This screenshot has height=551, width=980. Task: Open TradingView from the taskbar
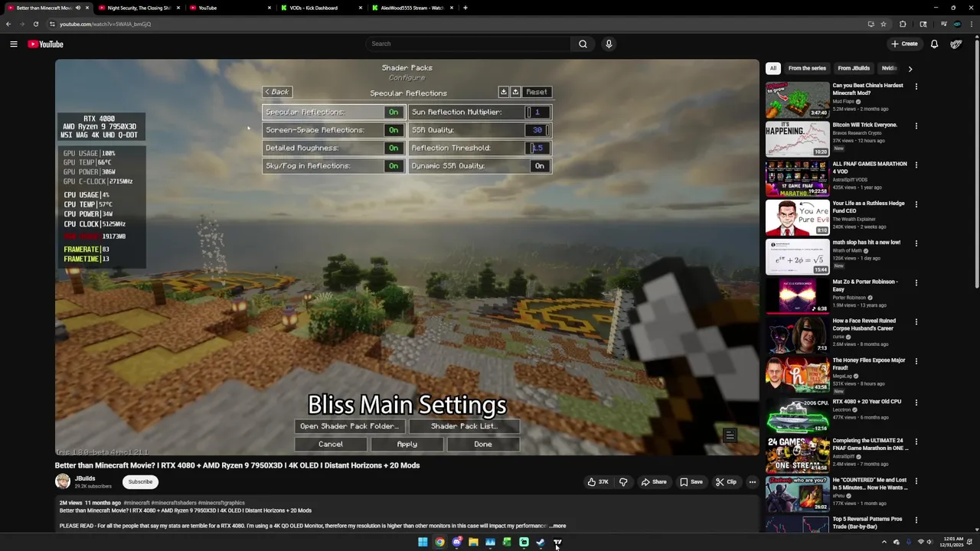pyautogui.click(x=557, y=543)
